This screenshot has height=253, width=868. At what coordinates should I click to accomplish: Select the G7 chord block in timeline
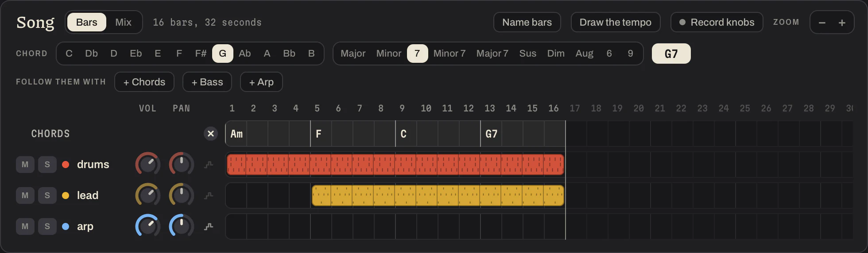[523, 134]
